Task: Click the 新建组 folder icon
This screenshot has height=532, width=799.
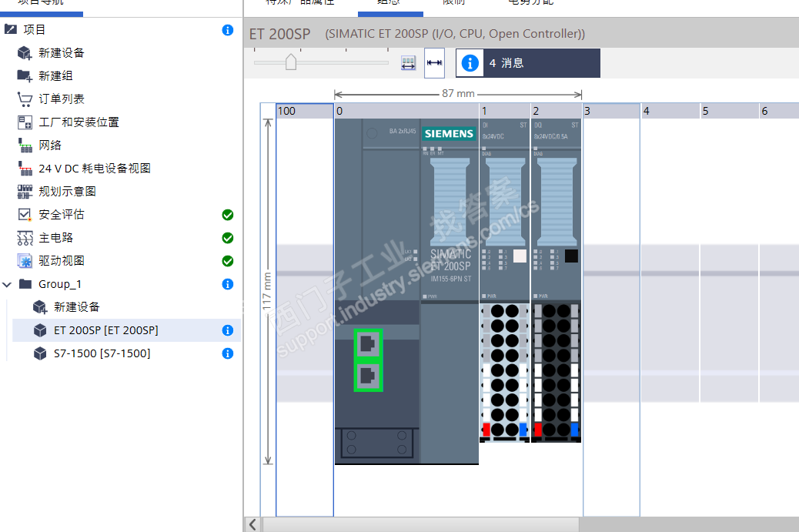Action: coord(25,76)
